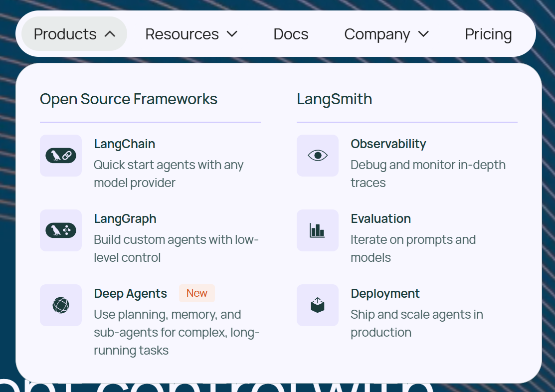Select Pricing in the navigation bar
The width and height of the screenshot is (555, 392).
488,34
